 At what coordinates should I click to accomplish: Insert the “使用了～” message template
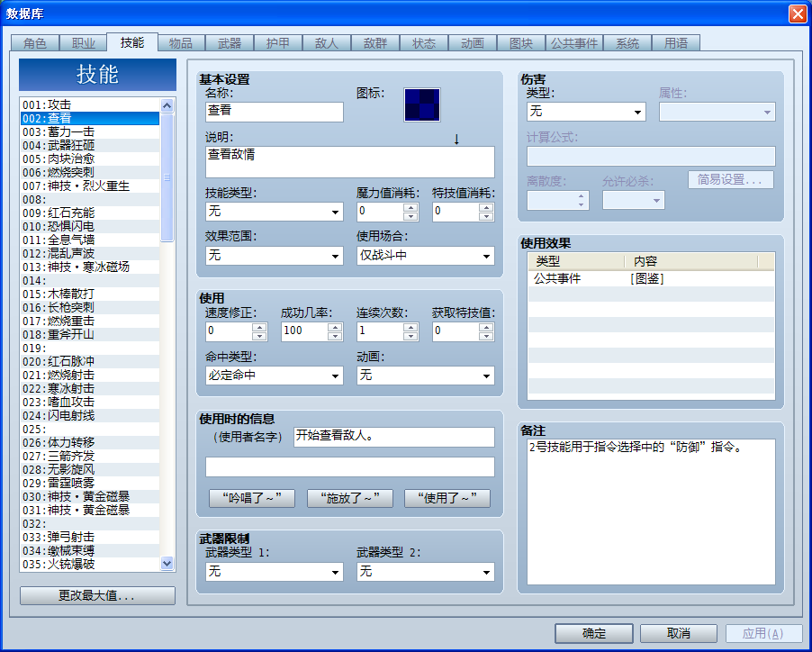tap(447, 498)
